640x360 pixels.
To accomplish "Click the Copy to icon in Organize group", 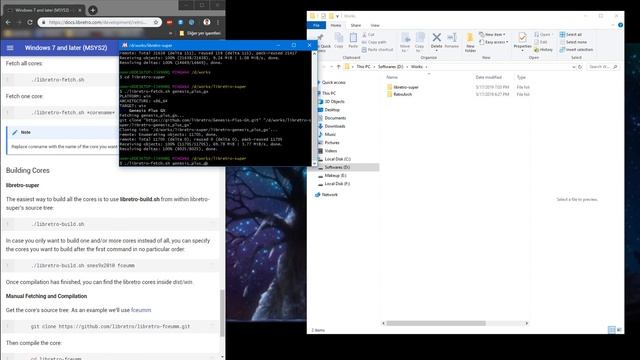I will pyautogui.click(x=420, y=38).
